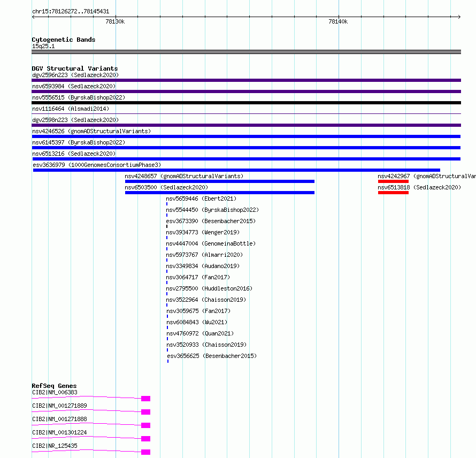Click the red bar under nsv6513818
The image size is (476, 458).
pos(393,193)
